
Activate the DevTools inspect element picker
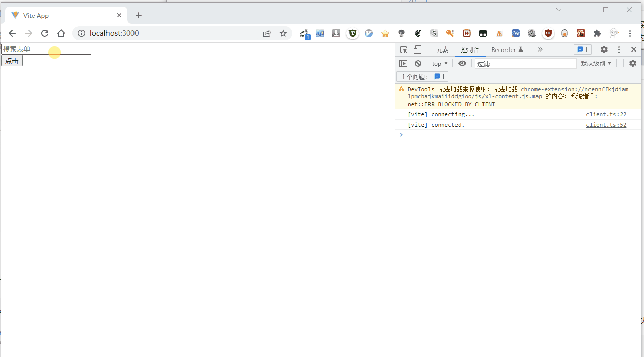pos(404,49)
